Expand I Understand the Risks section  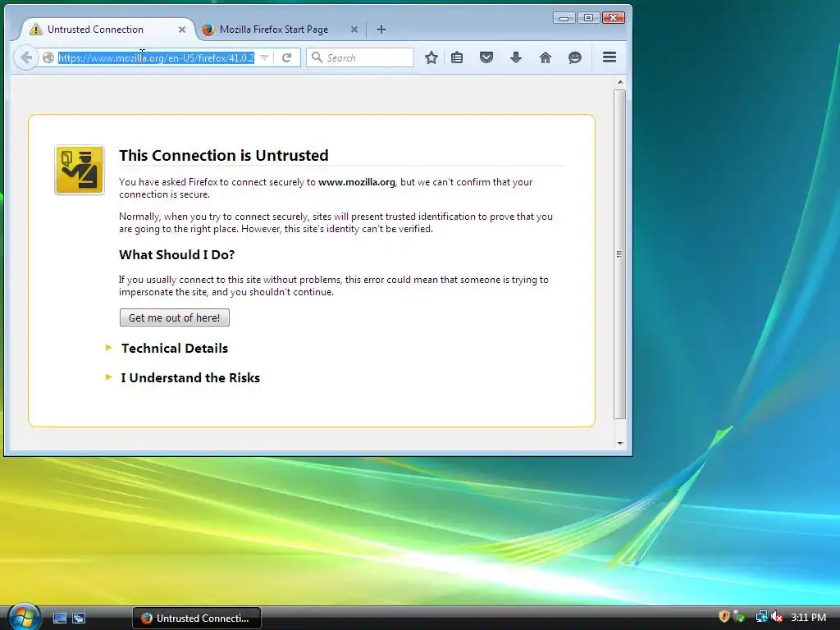pos(190,377)
